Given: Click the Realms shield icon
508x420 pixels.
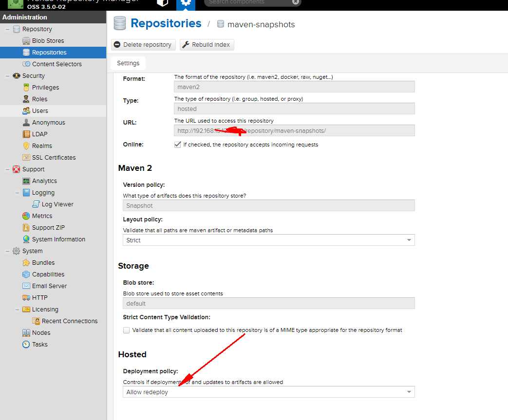Looking at the screenshot, I should pyautogui.click(x=26, y=146).
